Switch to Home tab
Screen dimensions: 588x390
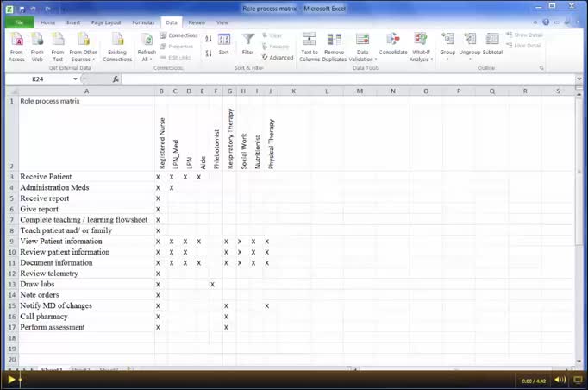point(47,22)
